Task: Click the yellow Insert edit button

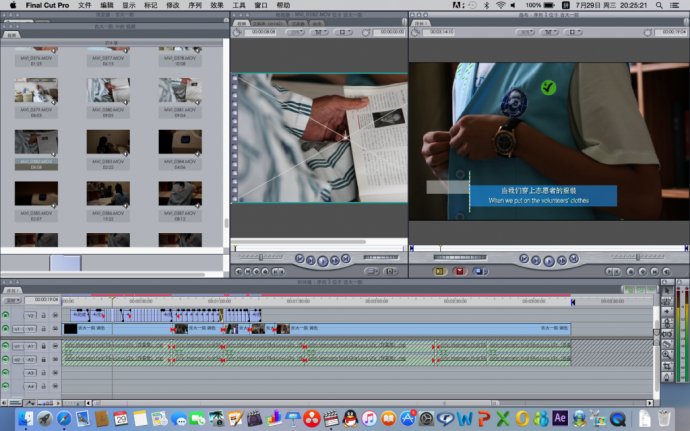Action: point(439,271)
